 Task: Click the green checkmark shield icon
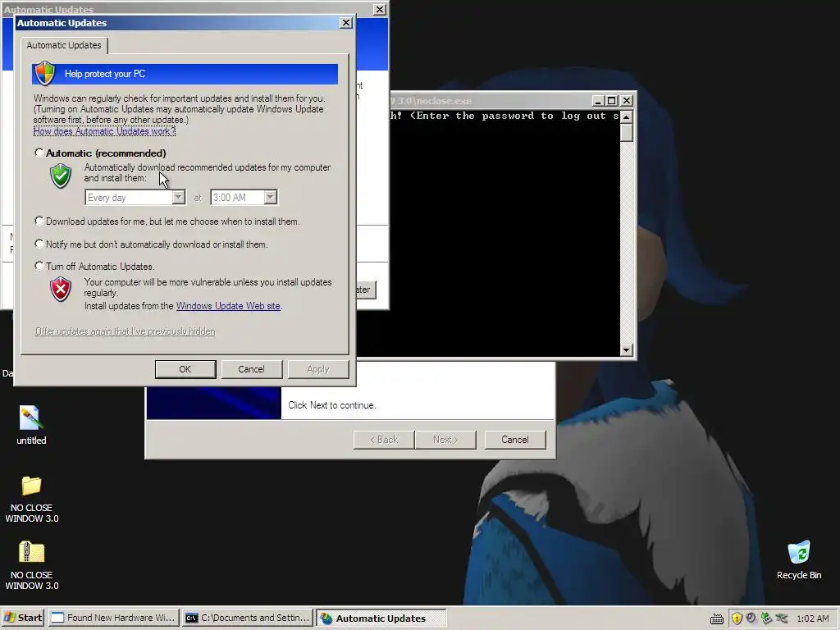61,176
